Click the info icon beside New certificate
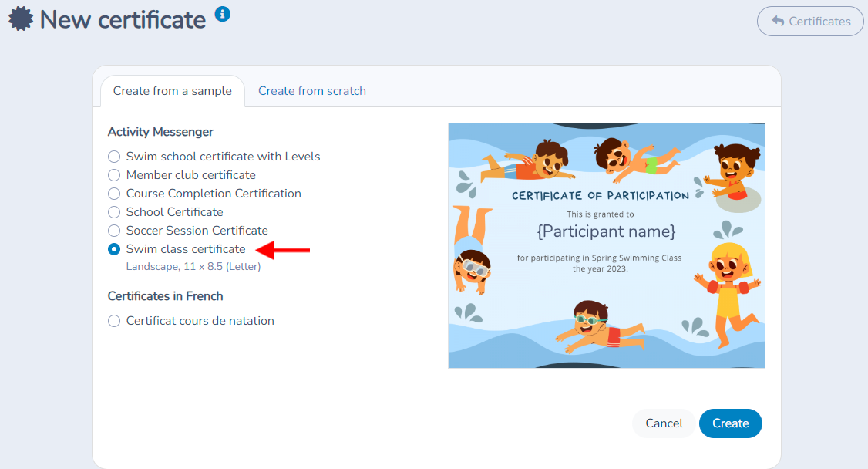868x469 pixels. [223, 14]
